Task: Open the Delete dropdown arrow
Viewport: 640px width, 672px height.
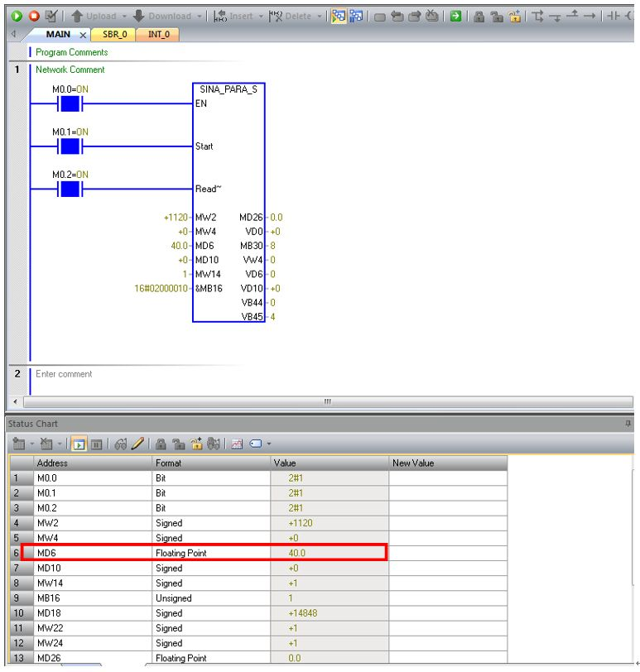Action: tap(320, 17)
